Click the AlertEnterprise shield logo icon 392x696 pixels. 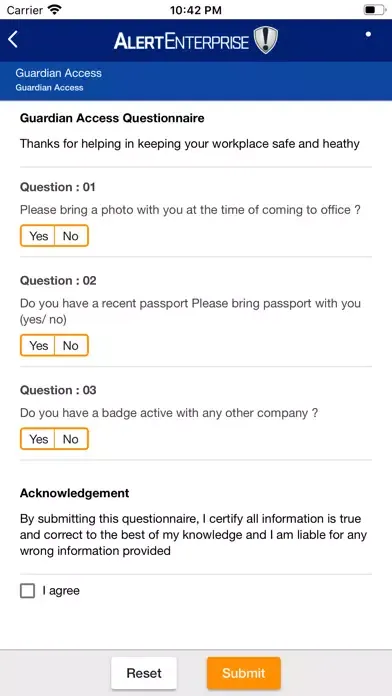tap(265, 40)
